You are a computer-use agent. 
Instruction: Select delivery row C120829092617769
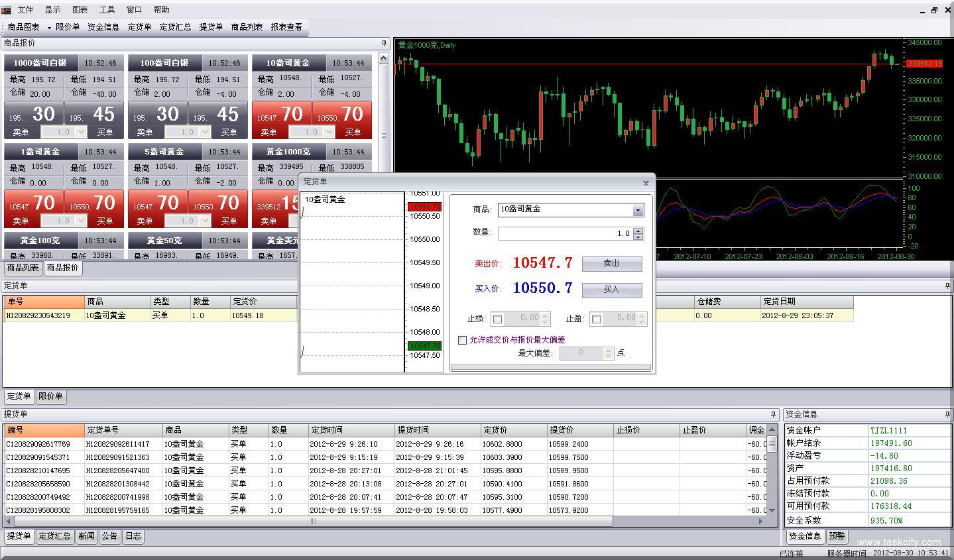point(386,444)
